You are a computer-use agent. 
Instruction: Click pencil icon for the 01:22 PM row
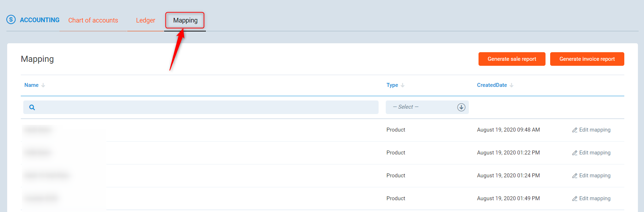click(x=575, y=153)
